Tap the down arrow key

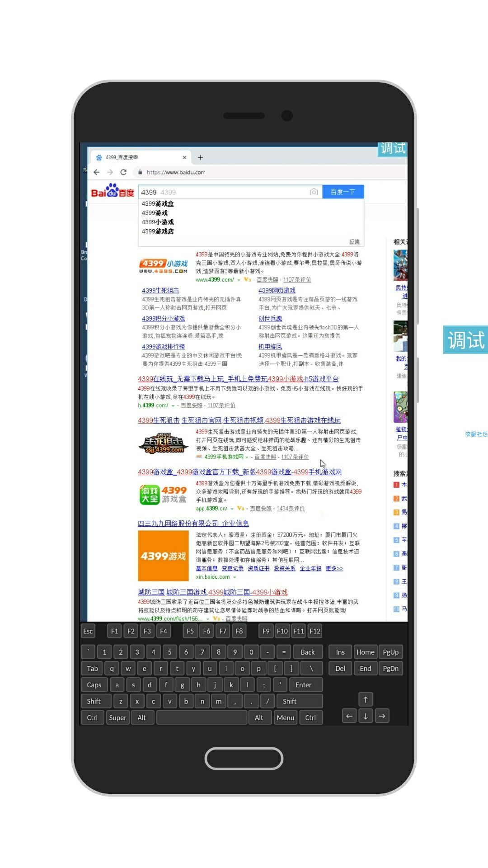pyautogui.click(x=366, y=716)
